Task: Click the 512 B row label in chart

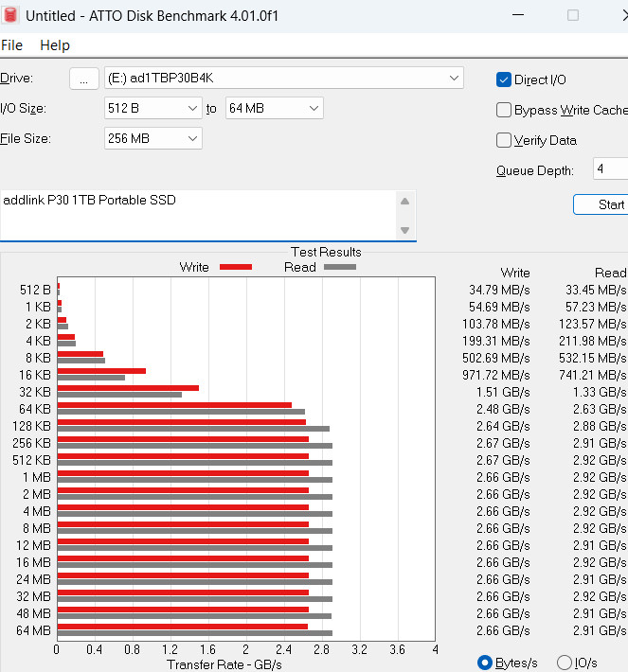Action: pyautogui.click(x=35, y=291)
